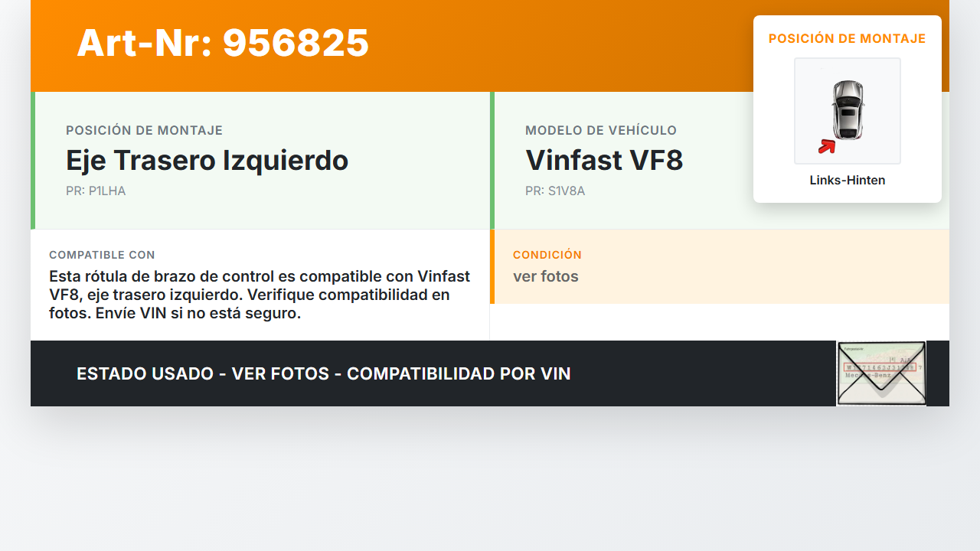Viewport: 980px width, 551px height.
Task: Click the Links-Hinten caption
Action: point(848,181)
